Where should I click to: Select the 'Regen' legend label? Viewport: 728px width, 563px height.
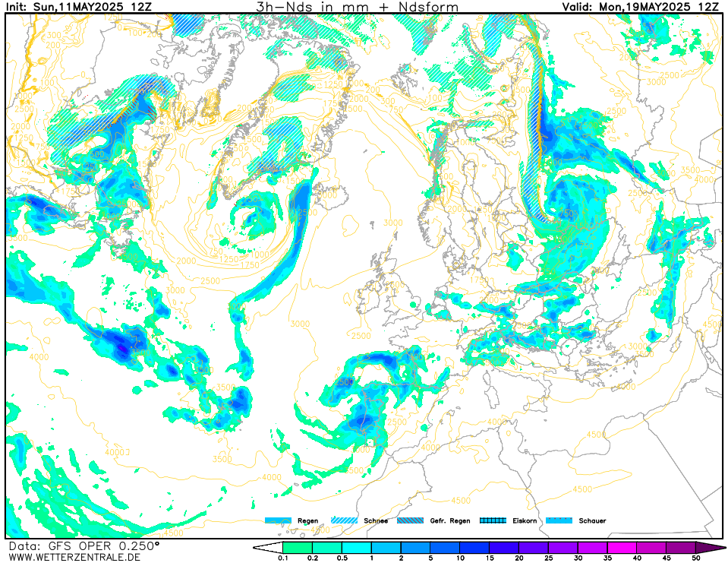(307, 520)
